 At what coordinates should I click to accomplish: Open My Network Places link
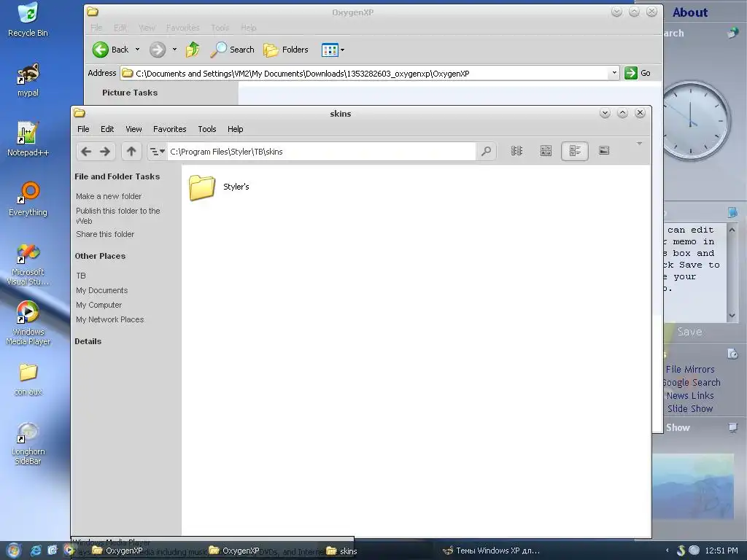[109, 319]
